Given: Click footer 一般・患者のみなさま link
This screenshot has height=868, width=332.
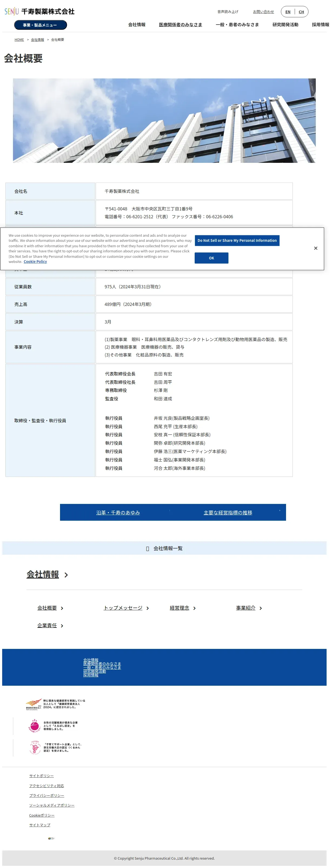Looking at the screenshot, I should 102,668.
